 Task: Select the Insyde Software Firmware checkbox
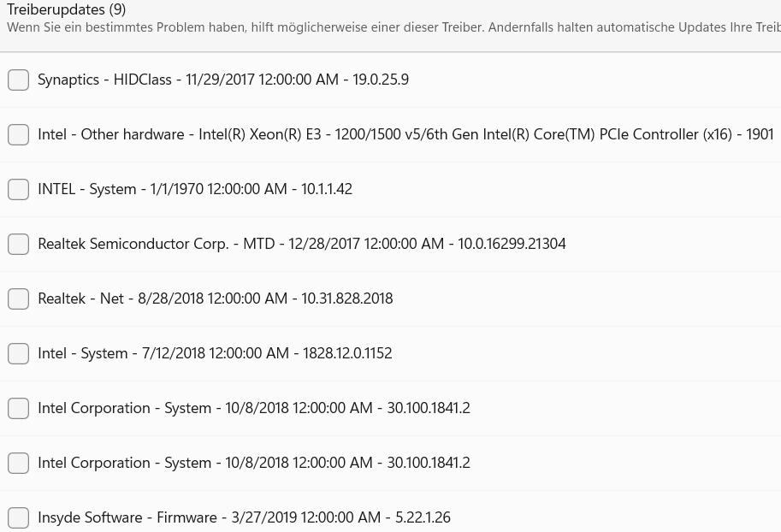click(x=18, y=517)
